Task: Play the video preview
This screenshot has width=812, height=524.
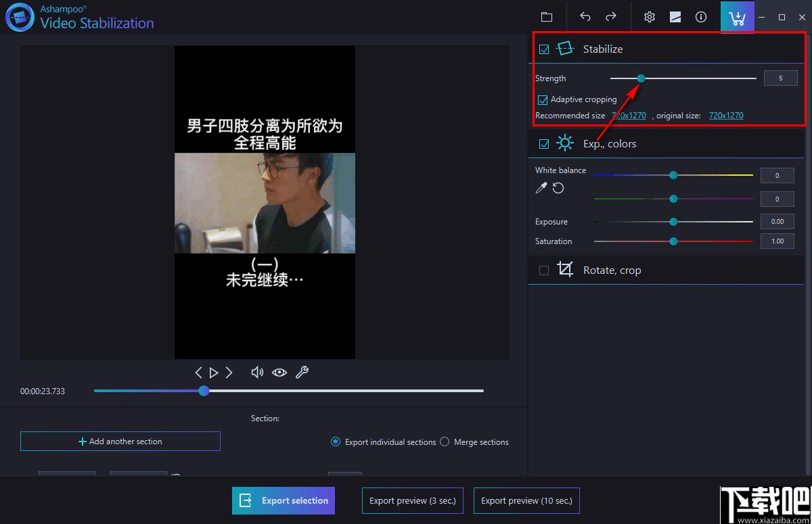Action: click(x=214, y=373)
